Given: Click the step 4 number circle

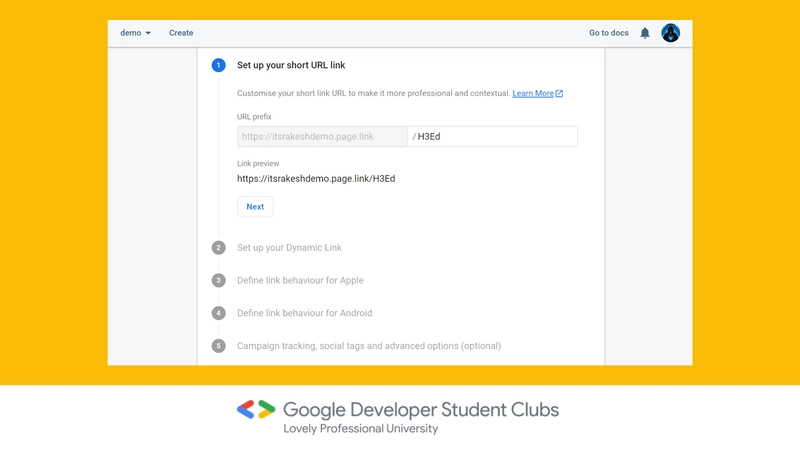Looking at the screenshot, I should coord(218,313).
